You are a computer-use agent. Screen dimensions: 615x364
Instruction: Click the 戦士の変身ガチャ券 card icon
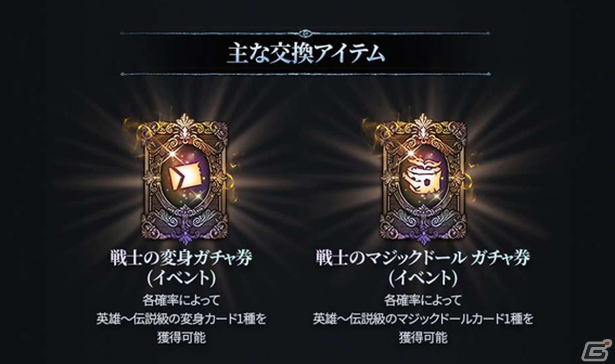(x=184, y=180)
